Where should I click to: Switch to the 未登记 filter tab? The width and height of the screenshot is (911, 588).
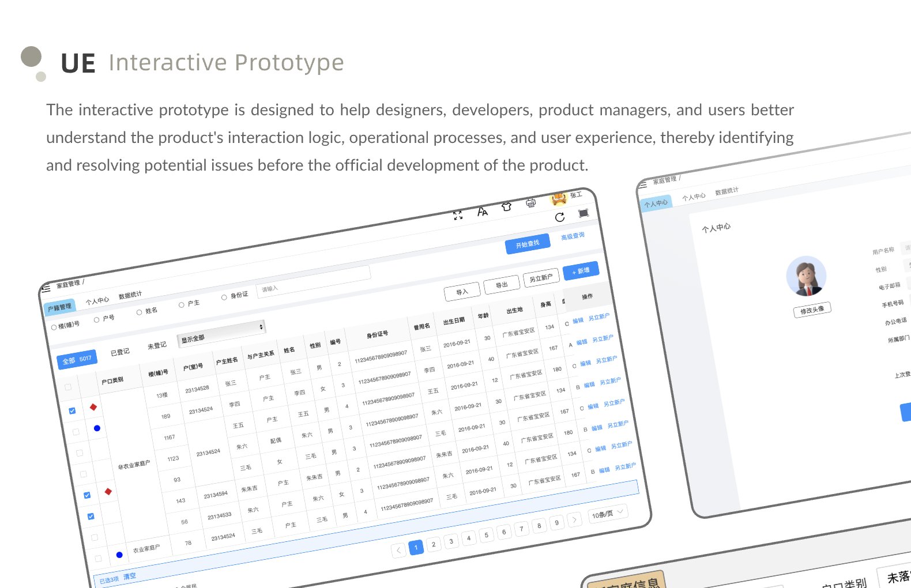pos(157,345)
